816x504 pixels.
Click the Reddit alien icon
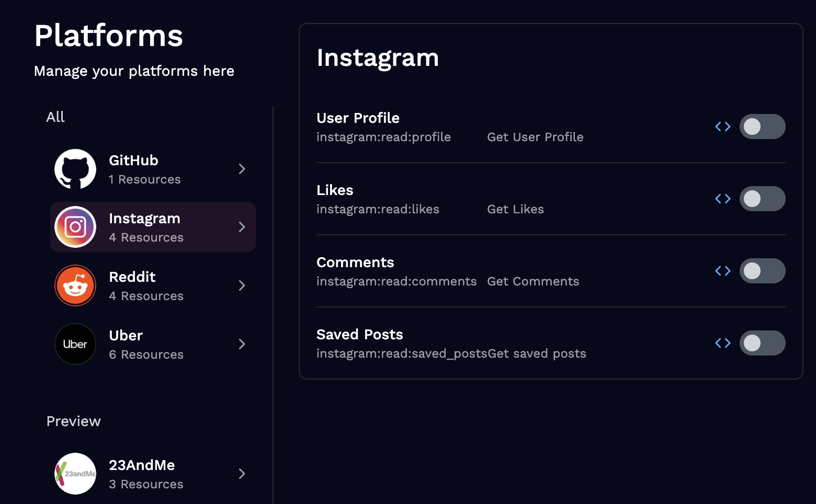point(75,285)
